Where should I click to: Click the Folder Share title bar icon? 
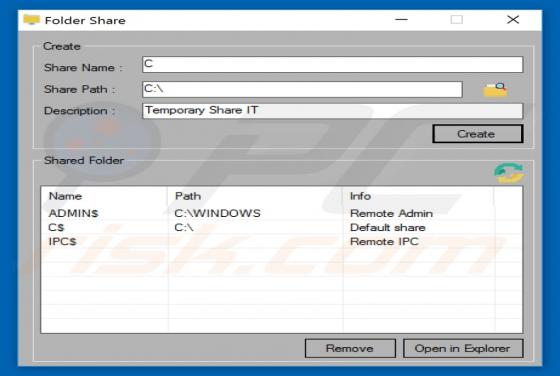(31, 20)
